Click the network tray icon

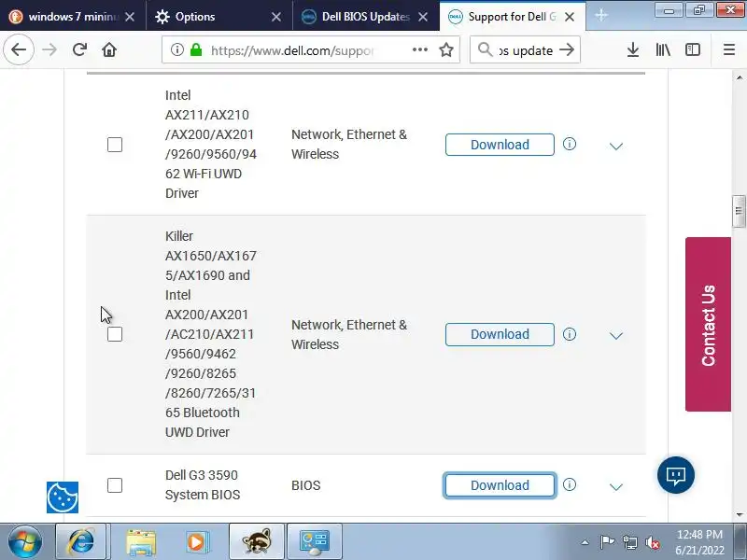(630, 542)
